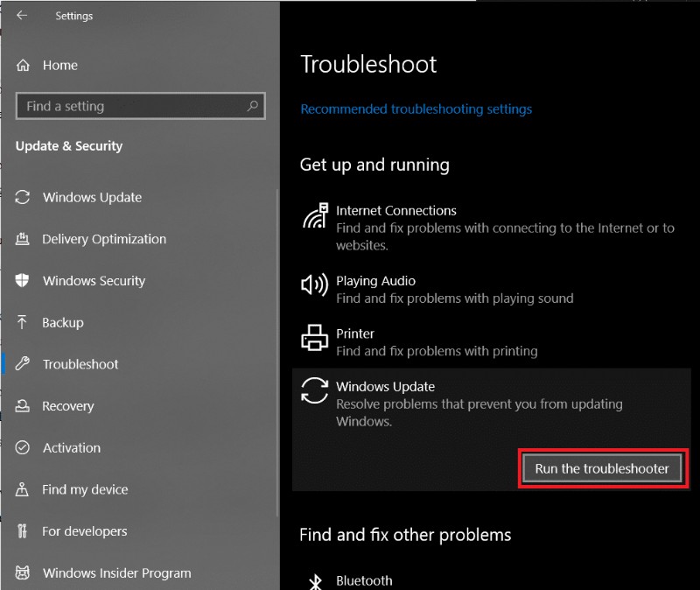The image size is (700, 590).
Task: Click the back arrow in Settings
Action: pyautogui.click(x=19, y=15)
